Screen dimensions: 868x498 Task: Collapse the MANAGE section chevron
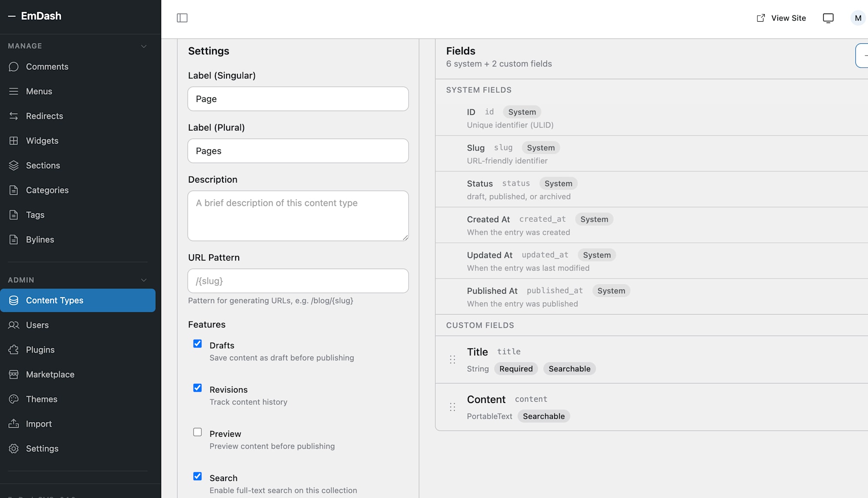tap(144, 46)
